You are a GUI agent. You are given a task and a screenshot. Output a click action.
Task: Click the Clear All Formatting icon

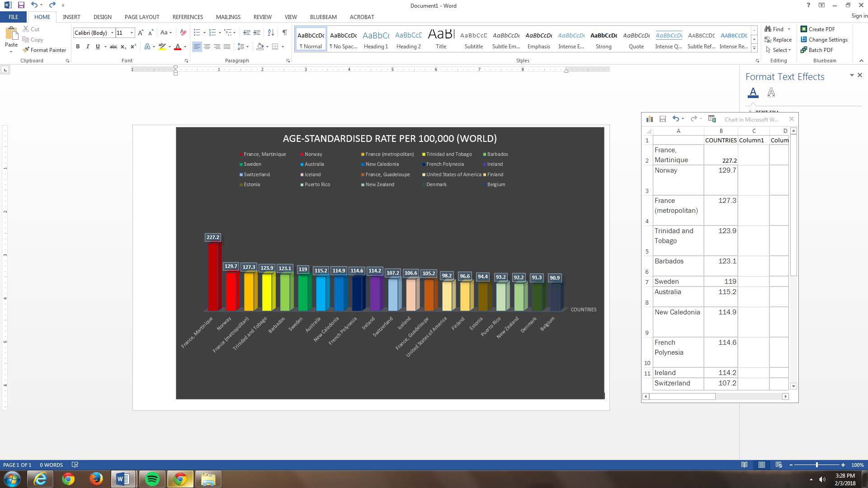pos(183,33)
